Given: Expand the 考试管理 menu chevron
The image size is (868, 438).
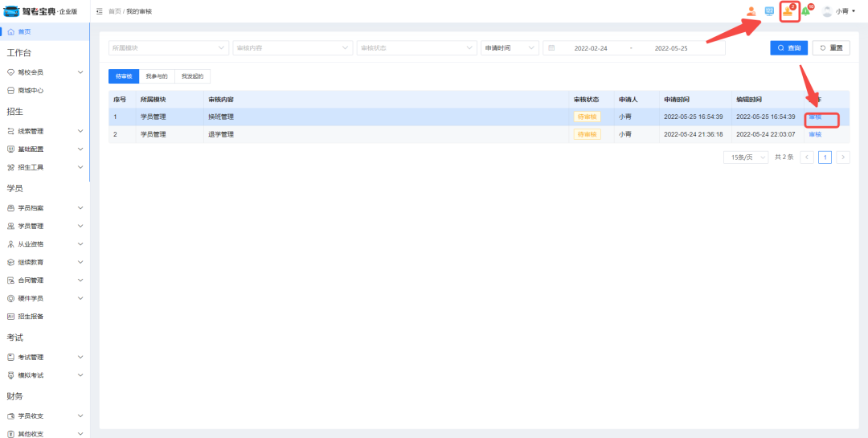Looking at the screenshot, I should pos(80,357).
